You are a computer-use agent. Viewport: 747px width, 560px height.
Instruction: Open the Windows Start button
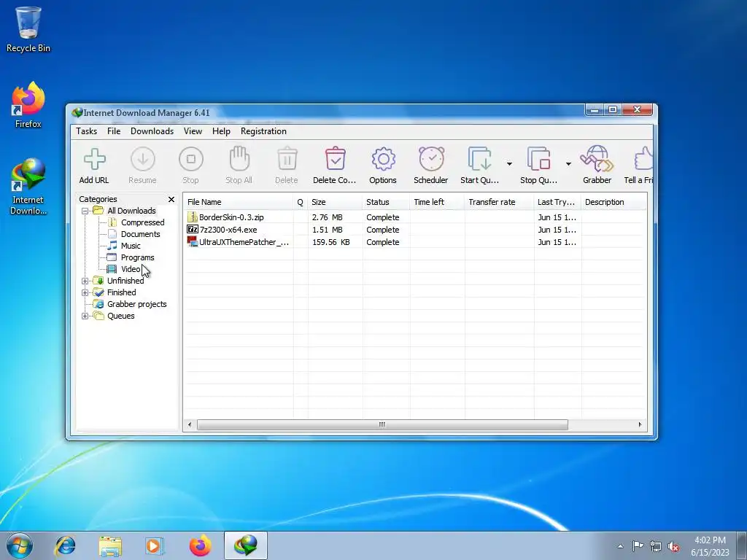[x=20, y=545]
